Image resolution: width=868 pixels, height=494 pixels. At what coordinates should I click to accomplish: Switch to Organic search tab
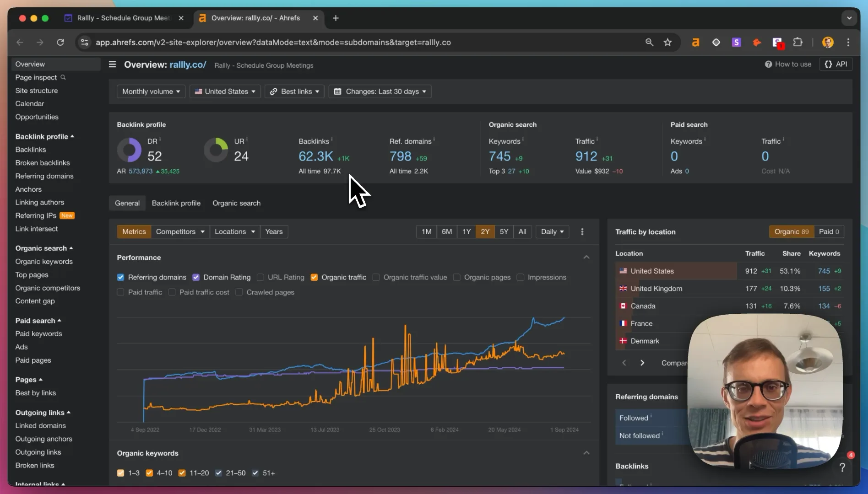(x=236, y=203)
